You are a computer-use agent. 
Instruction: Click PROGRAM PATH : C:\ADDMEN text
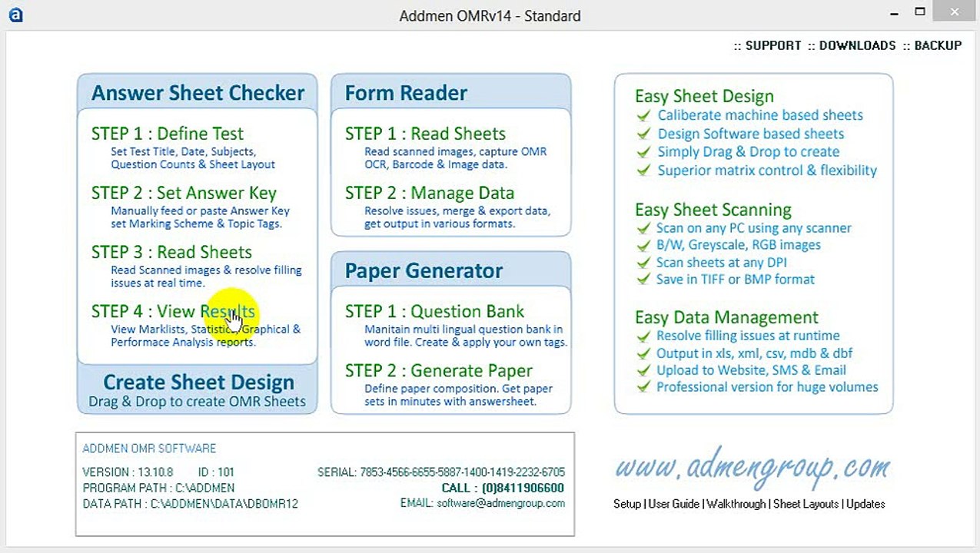click(158, 488)
